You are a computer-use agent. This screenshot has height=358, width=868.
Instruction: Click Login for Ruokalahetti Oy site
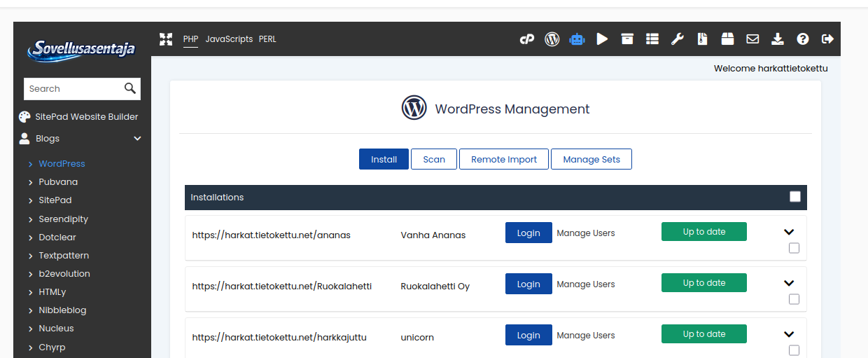point(528,284)
